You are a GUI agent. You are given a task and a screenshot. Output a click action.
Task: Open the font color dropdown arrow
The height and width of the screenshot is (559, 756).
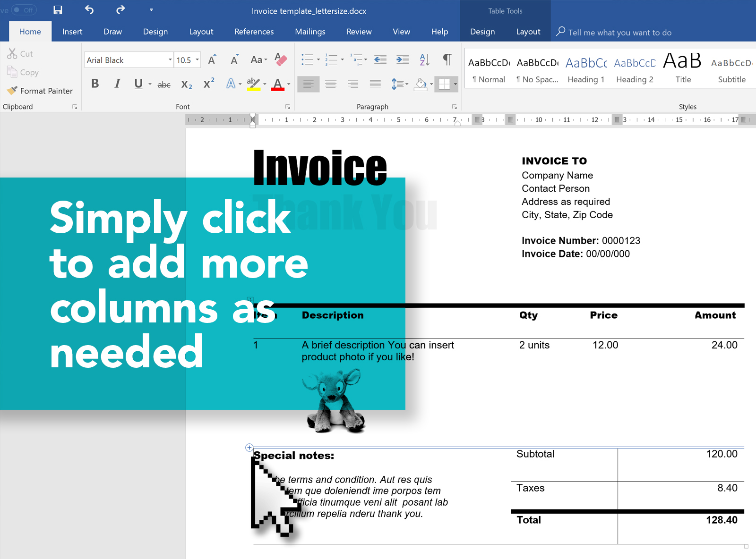click(289, 84)
